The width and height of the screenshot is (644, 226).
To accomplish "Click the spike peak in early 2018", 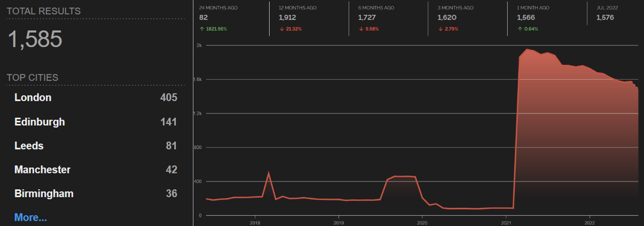I will tap(268, 173).
